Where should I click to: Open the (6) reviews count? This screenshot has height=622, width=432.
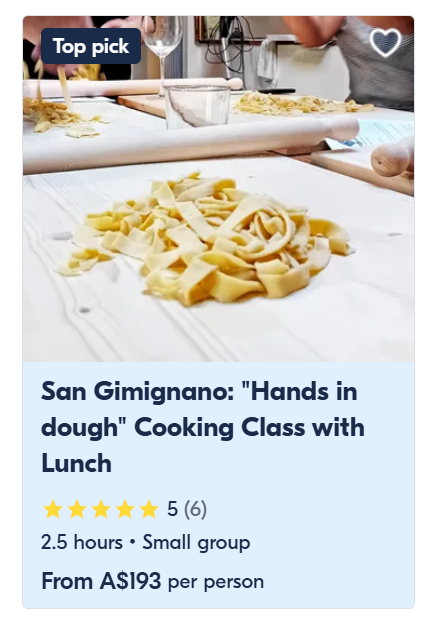pyautogui.click(x=196, y=509)
